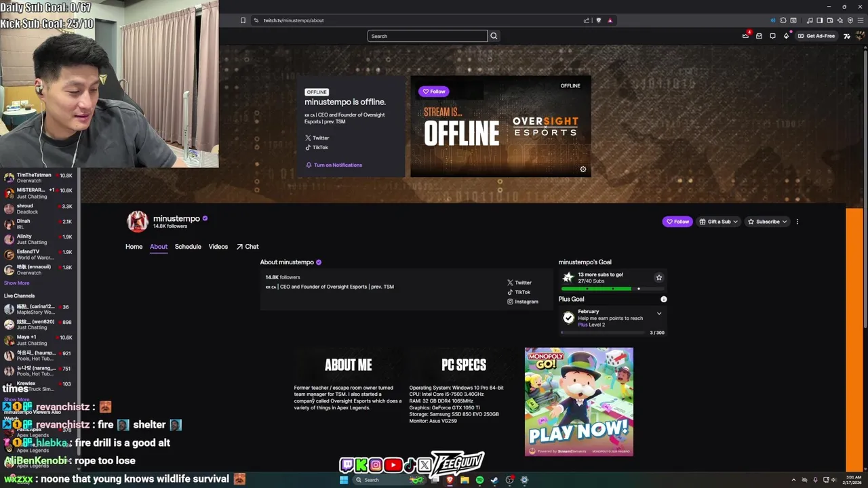Switch to the Home tab
The height and width of the screenshot is (488, 868).
[x=134, y=247]
